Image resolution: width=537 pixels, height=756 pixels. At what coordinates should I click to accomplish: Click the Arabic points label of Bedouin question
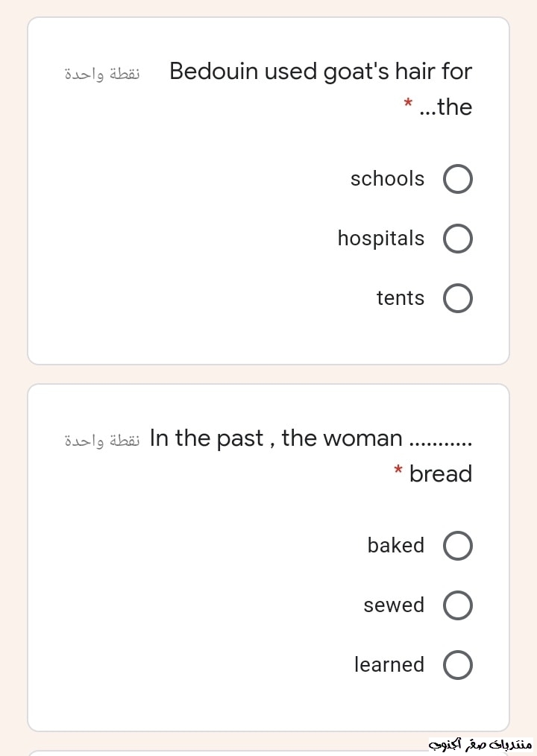[102, 74]
